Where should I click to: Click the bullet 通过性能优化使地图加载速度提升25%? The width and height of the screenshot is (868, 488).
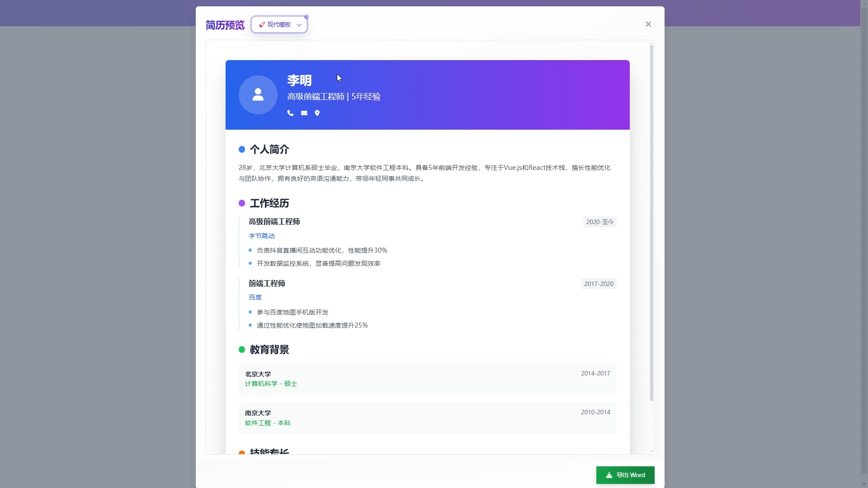coord(312,325)
